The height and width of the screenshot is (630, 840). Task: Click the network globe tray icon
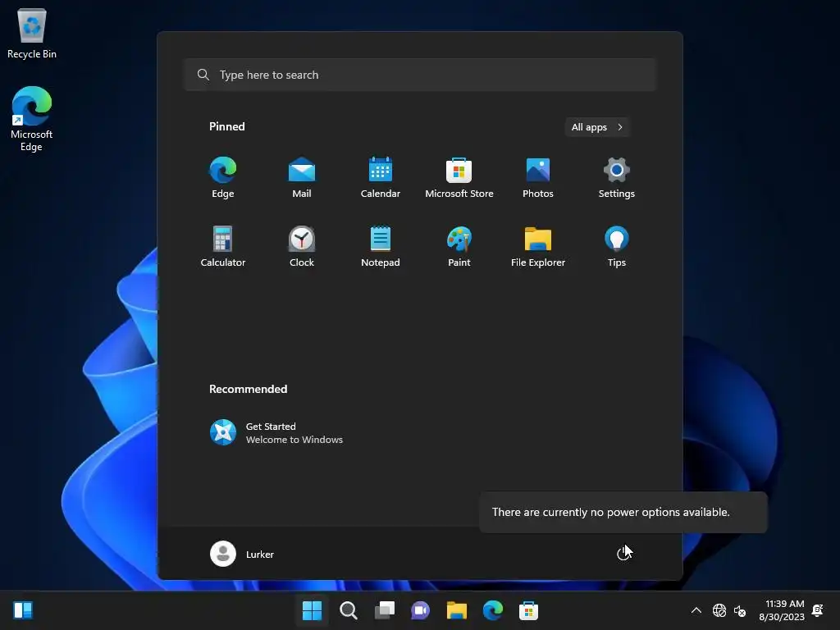(719, 610)
